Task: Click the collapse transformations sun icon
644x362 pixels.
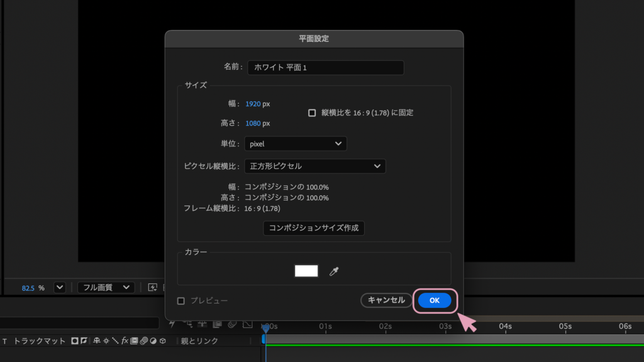Action: tap(106, 341)
